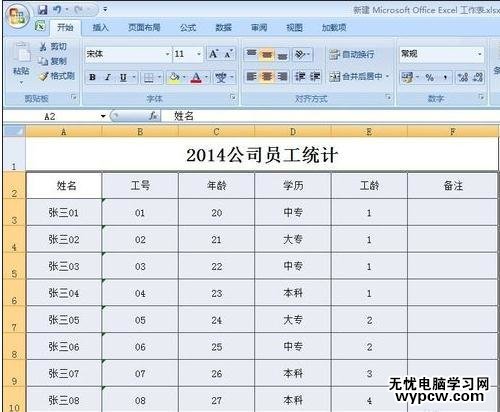Click the select all corner button

tap(14, 131)
